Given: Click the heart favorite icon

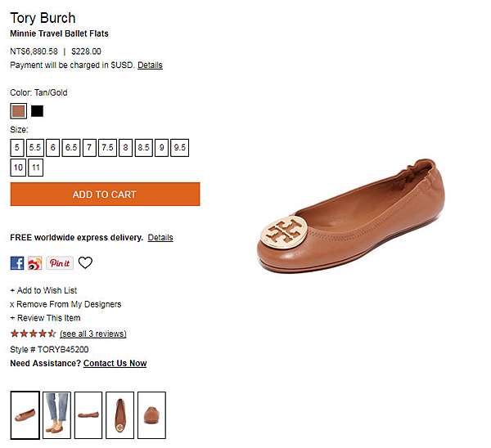Looking at the screenshot, I should [85, 263].
